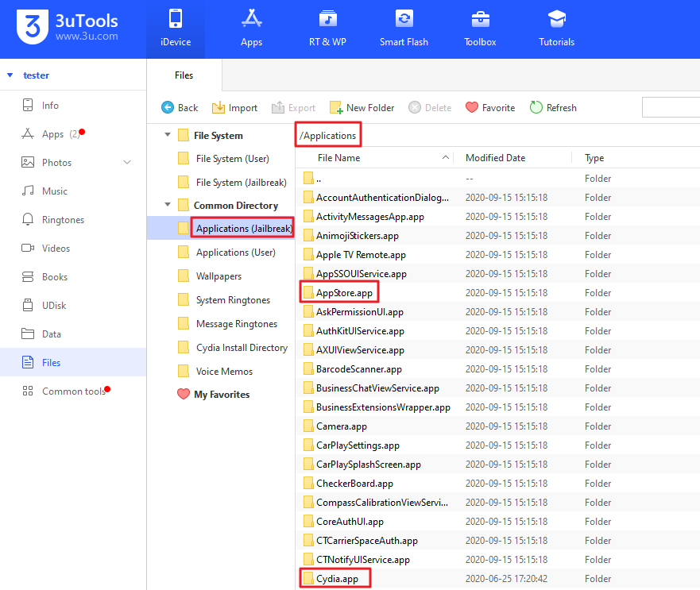Image resolution: width=700 pixels, height=590 pixels.
Task: Open UDisk in the sidebar
Action: [x=73, y=305]
